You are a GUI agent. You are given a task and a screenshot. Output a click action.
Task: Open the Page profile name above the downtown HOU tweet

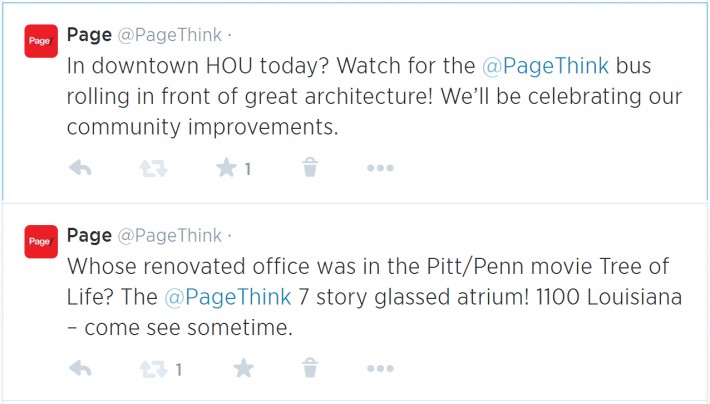(x=89, y=36)
